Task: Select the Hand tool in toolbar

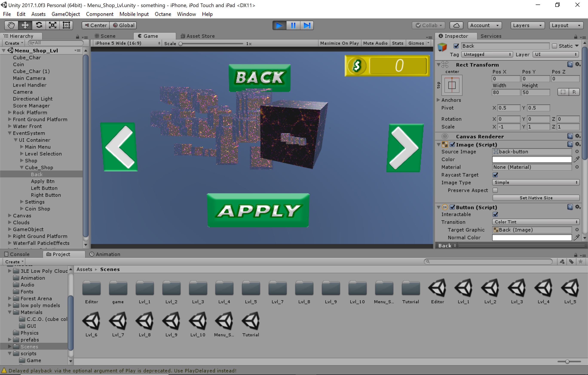Action: (x=11, y=25)
